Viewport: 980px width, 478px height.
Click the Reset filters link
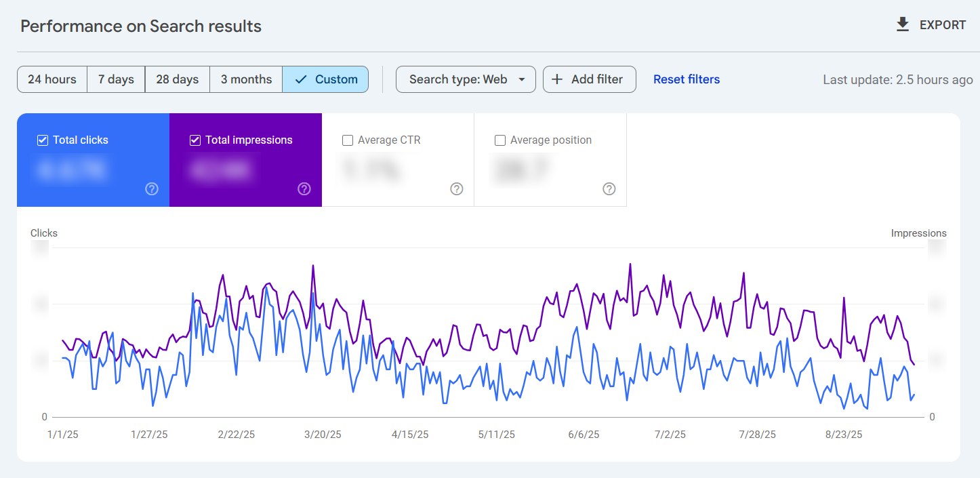click(x=687, y=79)
